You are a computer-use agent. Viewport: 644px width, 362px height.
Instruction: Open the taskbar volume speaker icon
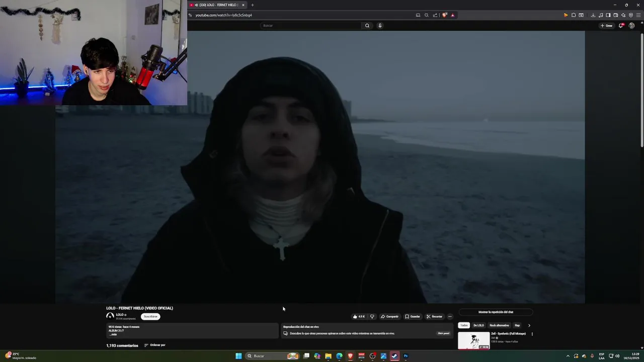point(617,356)
